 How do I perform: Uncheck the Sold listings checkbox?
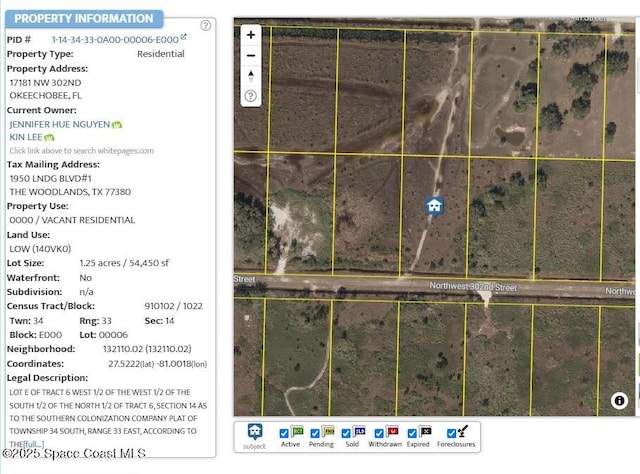[346, 433]
